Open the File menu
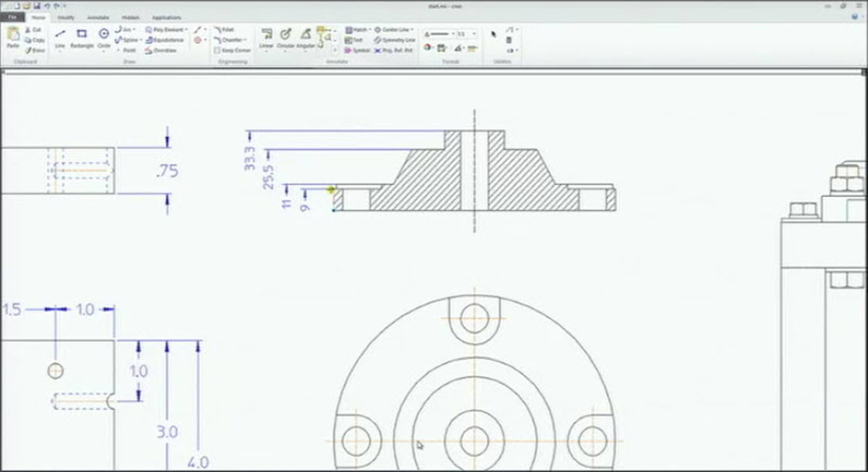 click(12, 17)
